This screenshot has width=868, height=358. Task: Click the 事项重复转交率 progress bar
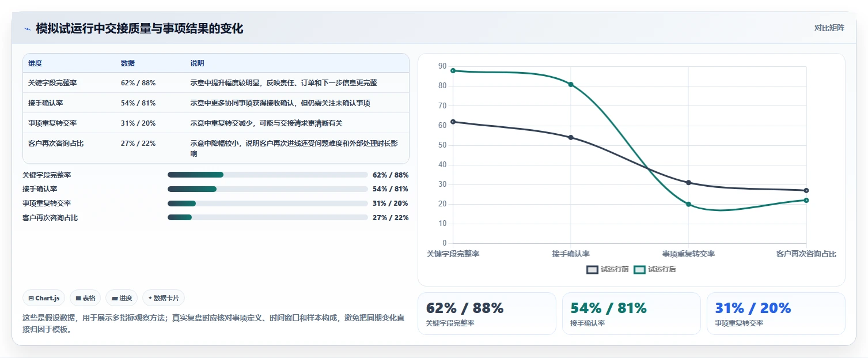point(267,204)
